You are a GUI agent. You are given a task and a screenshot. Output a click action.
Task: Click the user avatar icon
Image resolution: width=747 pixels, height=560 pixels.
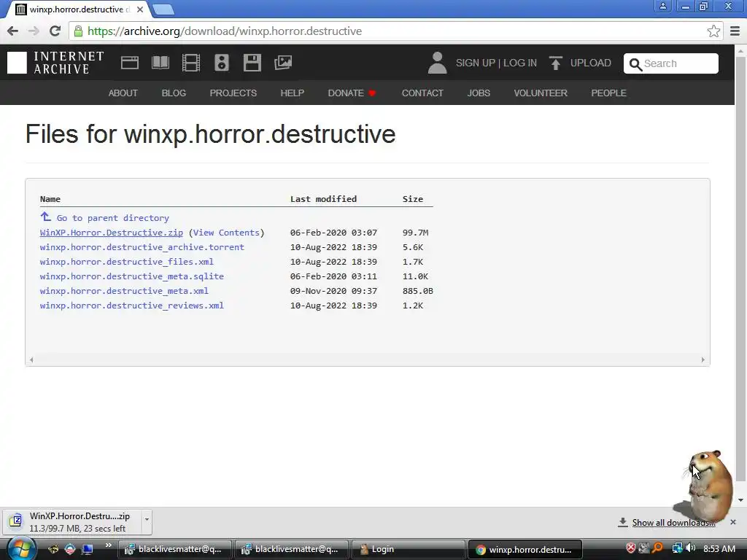tap(437, 63)
